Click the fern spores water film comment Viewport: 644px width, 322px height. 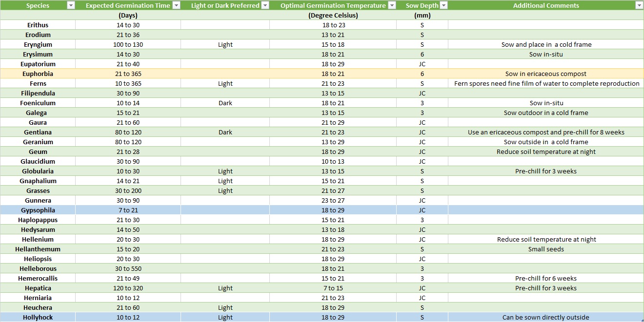coord(546,83)
